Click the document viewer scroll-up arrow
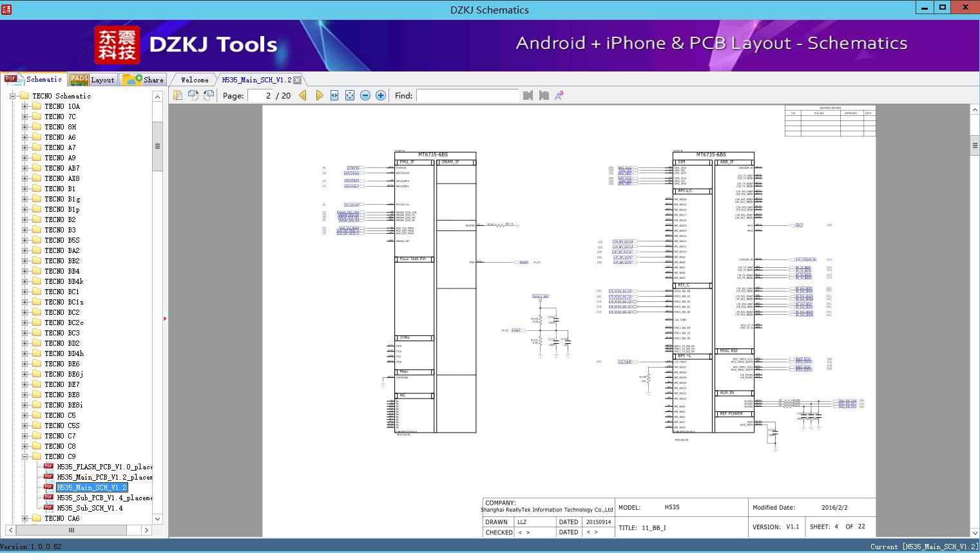 coord(975,110)
